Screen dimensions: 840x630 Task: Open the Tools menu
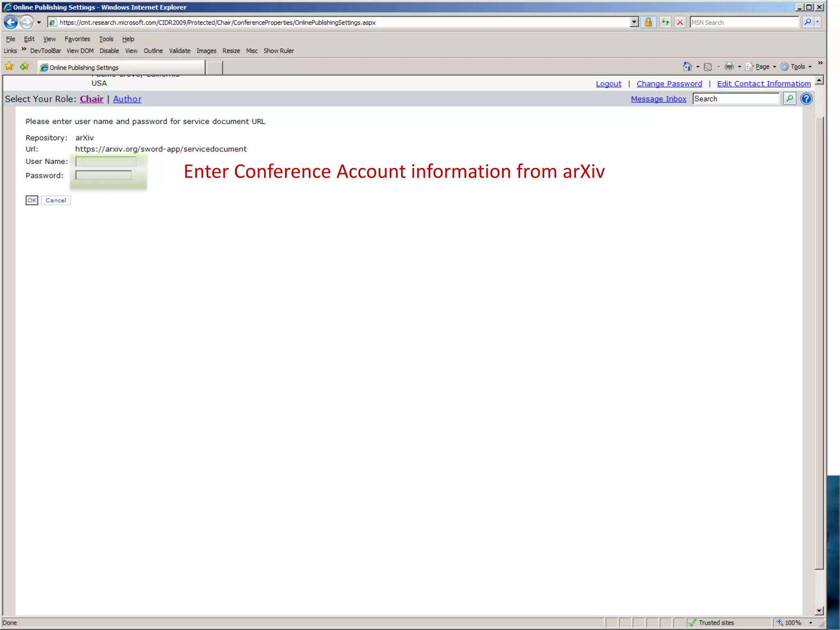(x=106, y=39)
